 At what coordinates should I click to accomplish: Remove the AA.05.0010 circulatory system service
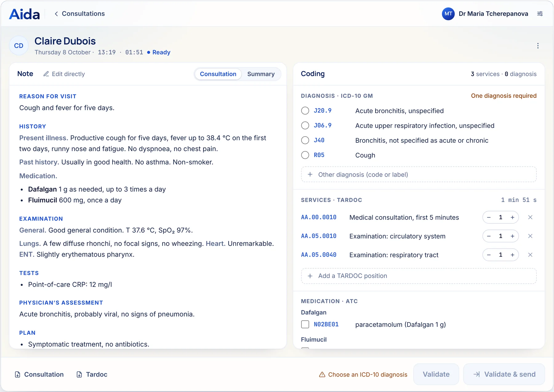click(x=530, y=236)
